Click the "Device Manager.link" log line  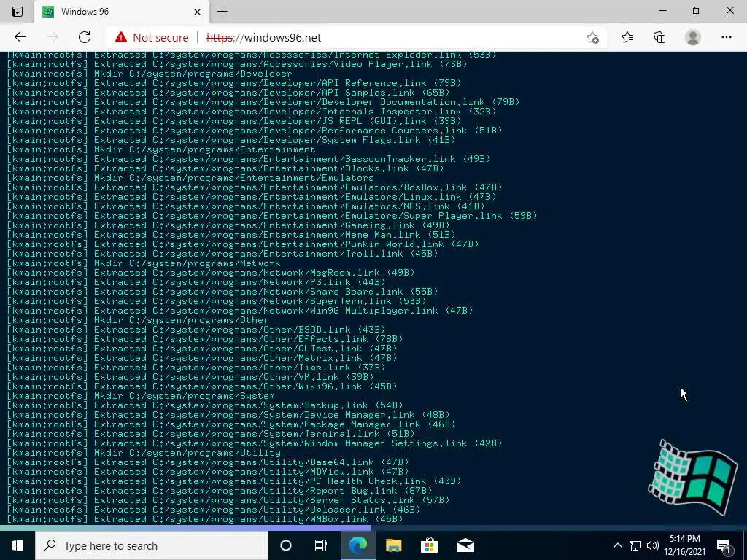coord(228,415)
